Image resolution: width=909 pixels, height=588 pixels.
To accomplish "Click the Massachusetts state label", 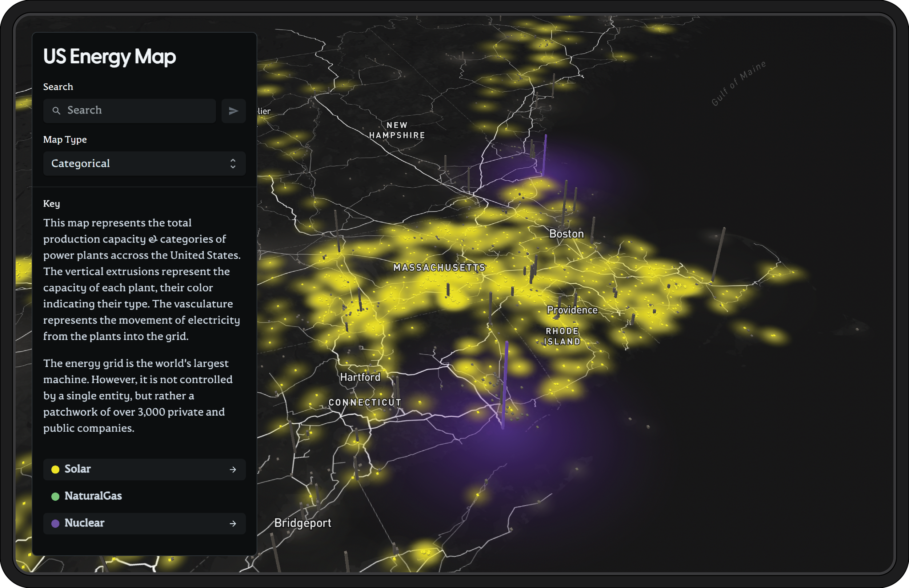I will point(439,267).
